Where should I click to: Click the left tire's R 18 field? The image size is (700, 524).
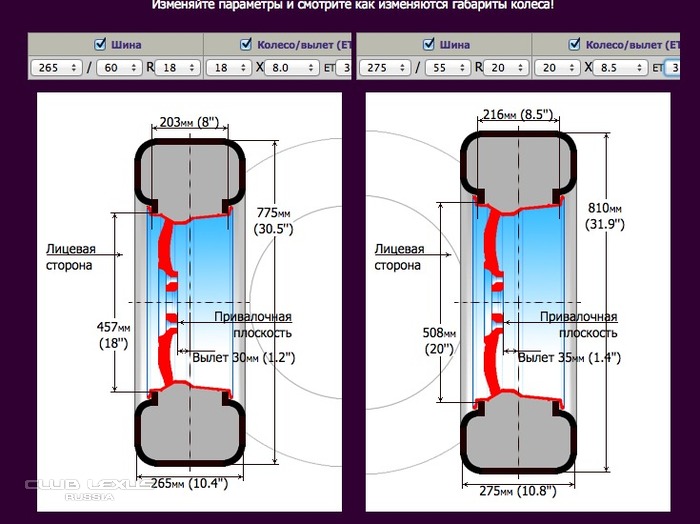[177, 68]
